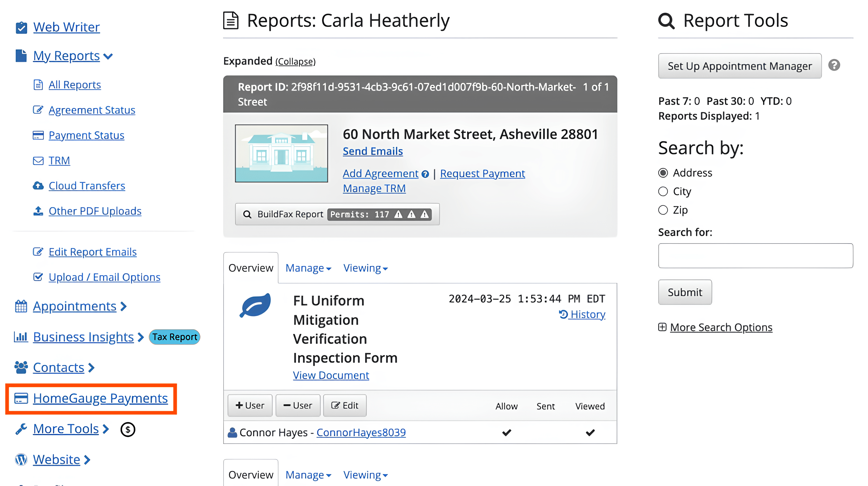This screenshot has height=486, width=868.
Task: Open the All Reports menu link
Action: coord(74,85)
